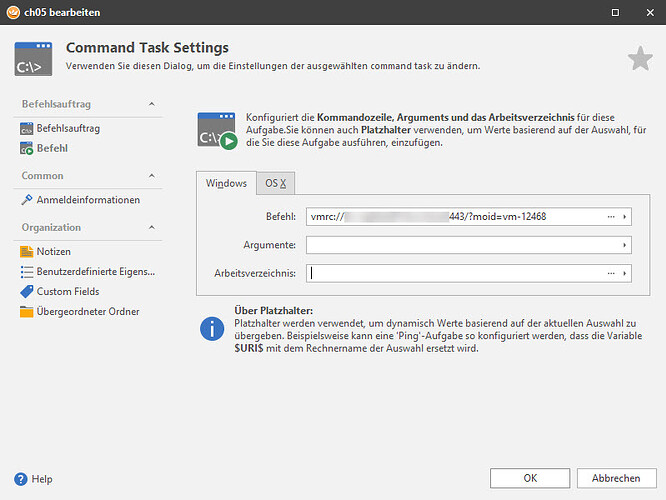
Task: Open the Befehl sidebar item
Action: (x=52, y=148)
